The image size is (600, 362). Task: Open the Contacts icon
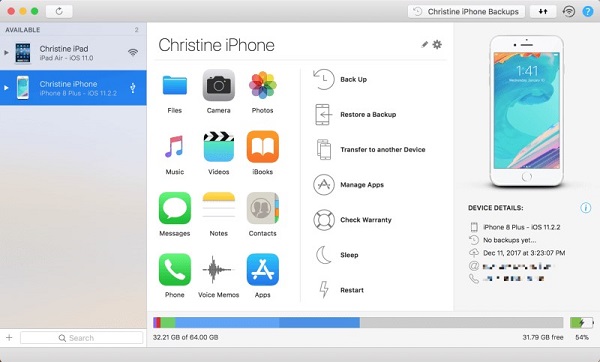(x=262, y=208)
